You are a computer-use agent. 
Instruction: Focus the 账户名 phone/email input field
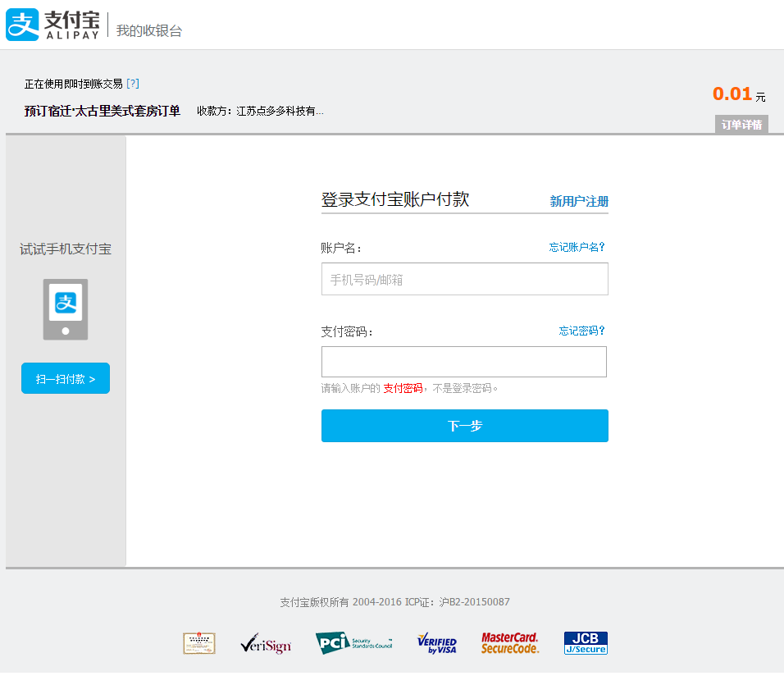click(464, 279)
